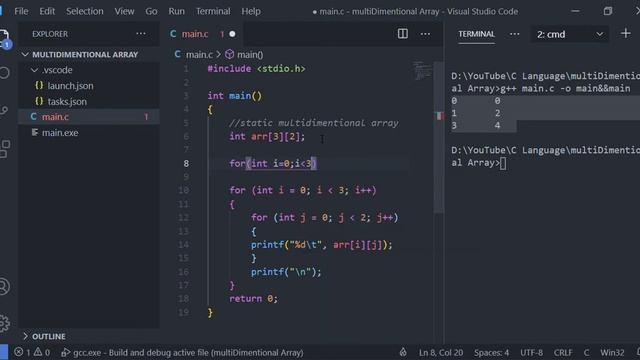Click the main() symbol icon in breadcrumb
The width and height of the screenshot is (640, 360).
click(x=229, y=54)
